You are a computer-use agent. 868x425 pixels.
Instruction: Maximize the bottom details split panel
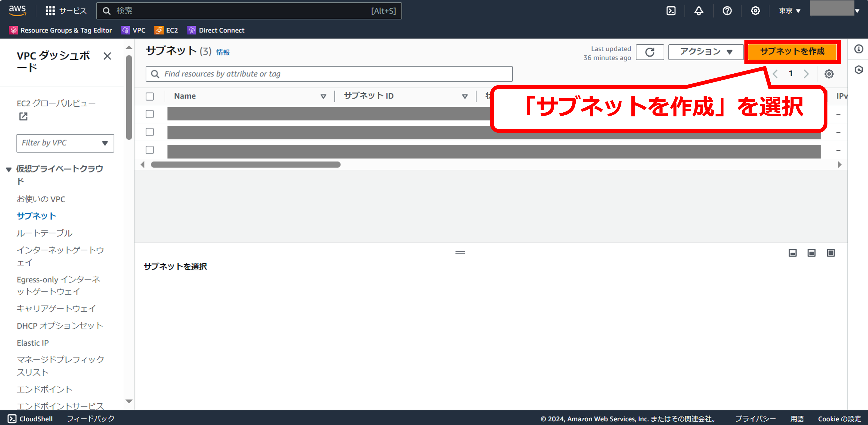(x=831, y=253)
